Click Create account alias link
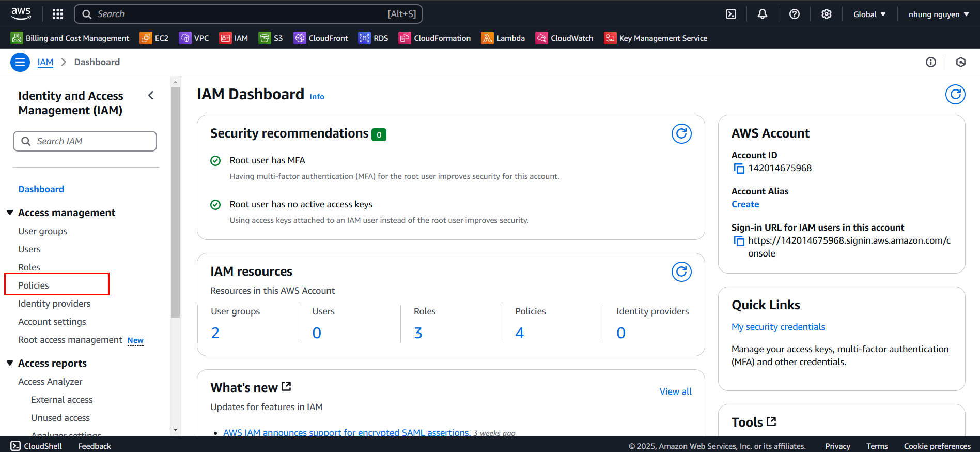This screenshot has height=452, width=980. click(745, 204)
